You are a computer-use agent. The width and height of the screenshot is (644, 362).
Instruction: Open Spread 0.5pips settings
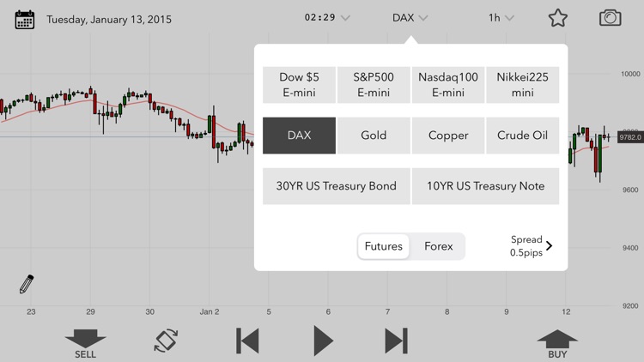[531, 246]
